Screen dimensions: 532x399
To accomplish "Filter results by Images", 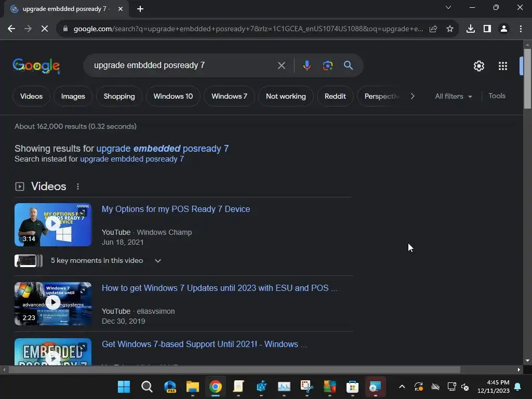I will tap(73, 96).
